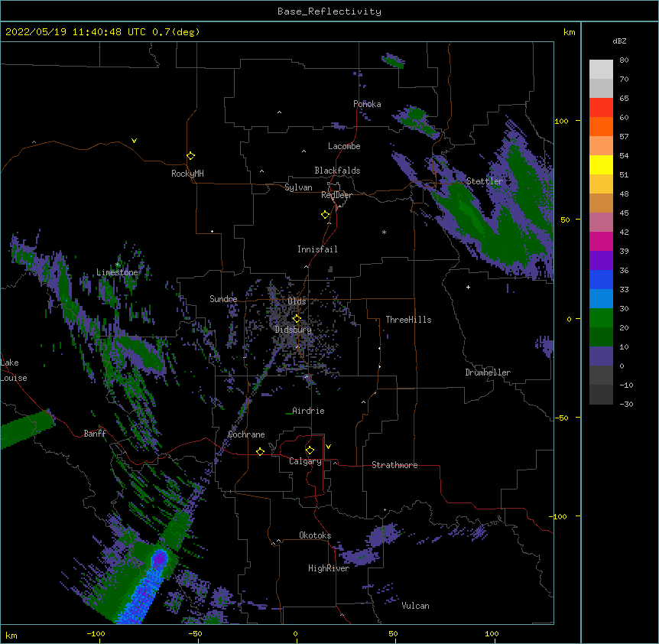This screenshot has height=644, width=659.
Task: Click the RockyMH label
Action: click(x=187, y=174)
